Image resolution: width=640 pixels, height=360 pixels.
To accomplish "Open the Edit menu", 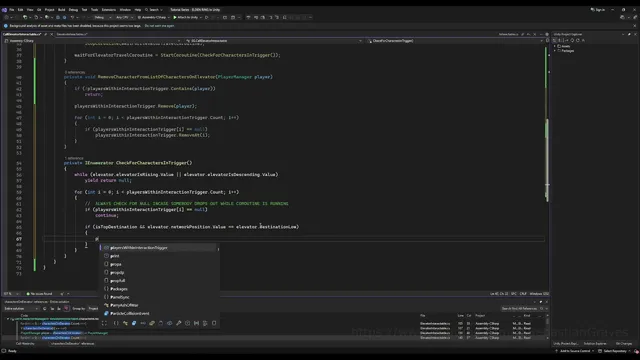I will click(20, 9).
